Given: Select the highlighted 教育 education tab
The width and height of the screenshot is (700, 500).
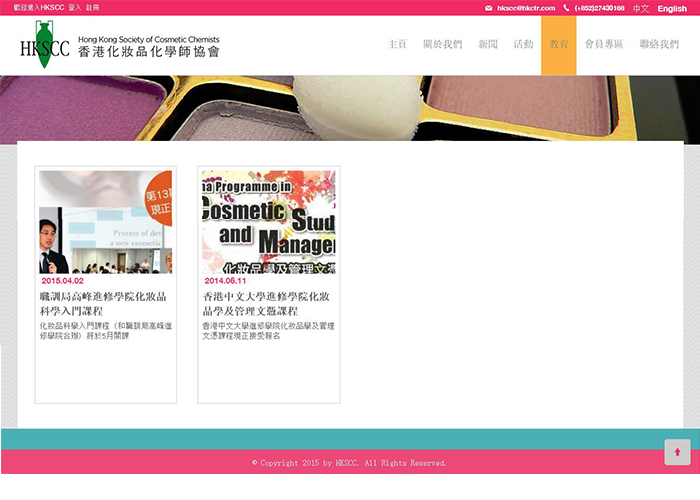Looking at the screenshot, I should tap(559, 45).
